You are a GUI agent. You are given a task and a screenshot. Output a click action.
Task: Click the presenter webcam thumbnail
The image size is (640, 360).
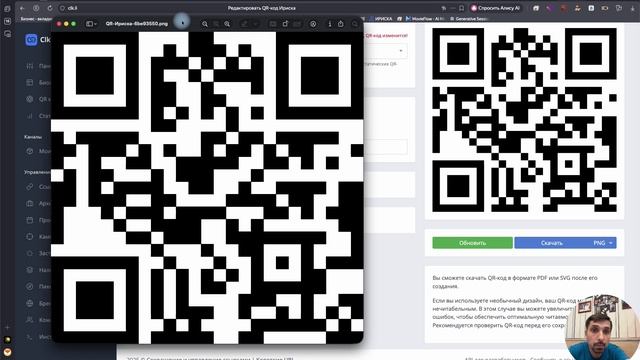pyautogui.click(x=602, y=327)
